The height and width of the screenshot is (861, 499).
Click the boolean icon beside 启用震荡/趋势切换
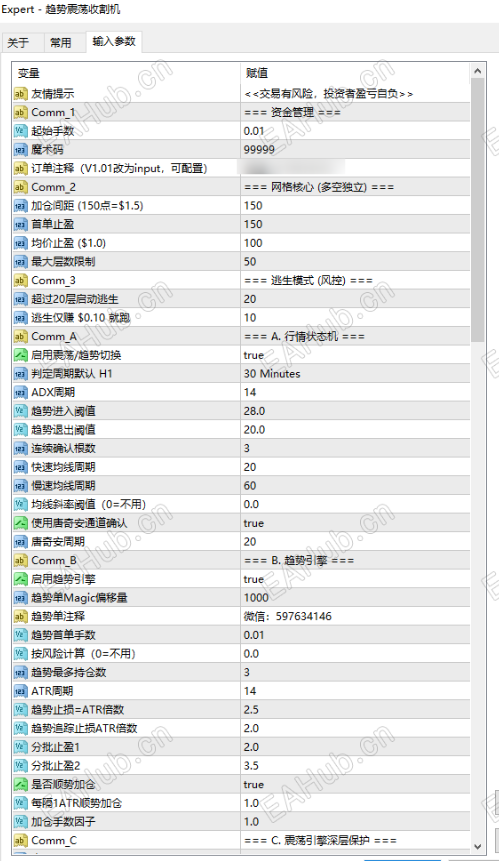[x=20, y=355]
